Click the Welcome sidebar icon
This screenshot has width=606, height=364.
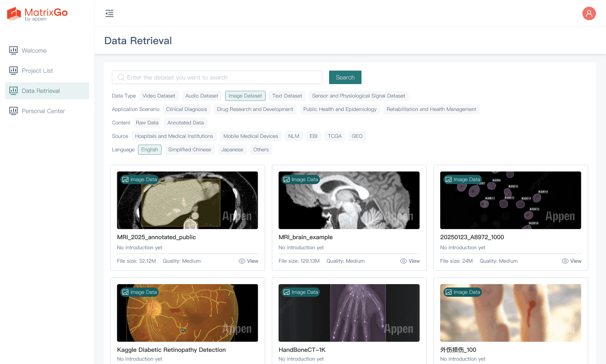point(13,50)
